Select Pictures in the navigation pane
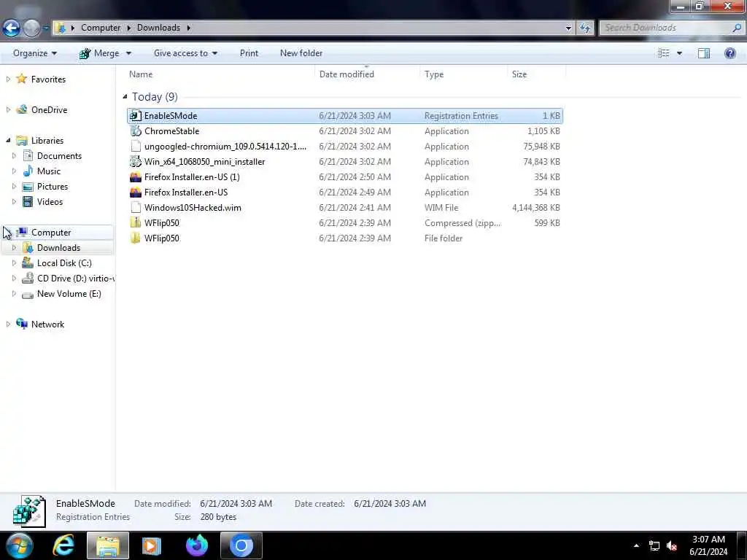747x560 pixels. click(53, 187)
